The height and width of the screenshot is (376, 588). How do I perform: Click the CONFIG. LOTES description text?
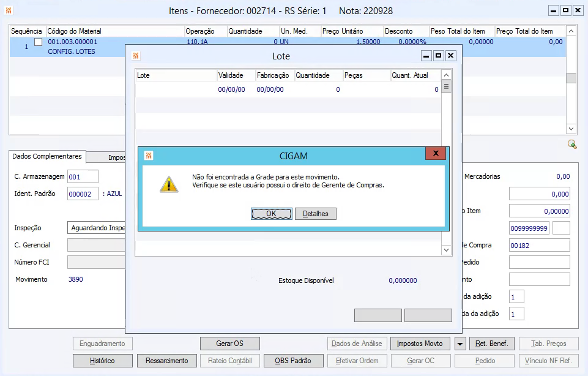tap(71, 51)
